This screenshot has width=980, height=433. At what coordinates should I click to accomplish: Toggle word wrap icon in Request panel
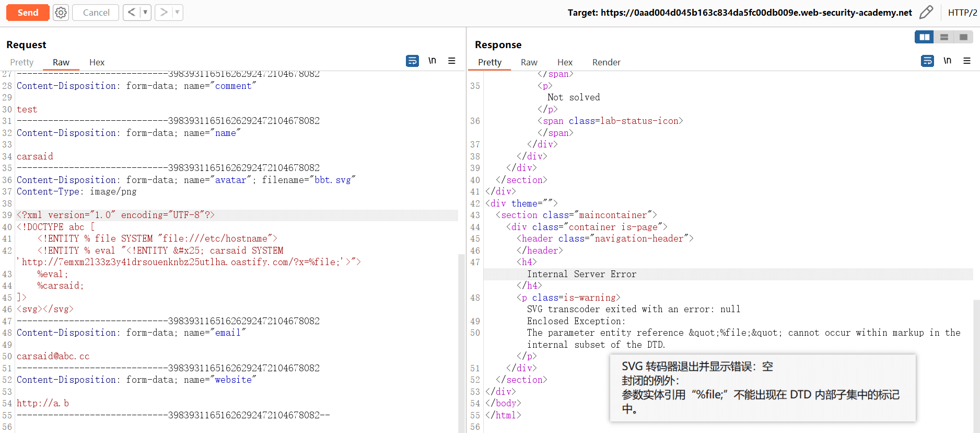coord(412,61)
